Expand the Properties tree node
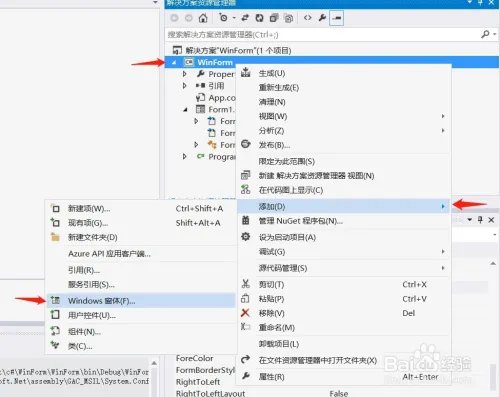 185,74
